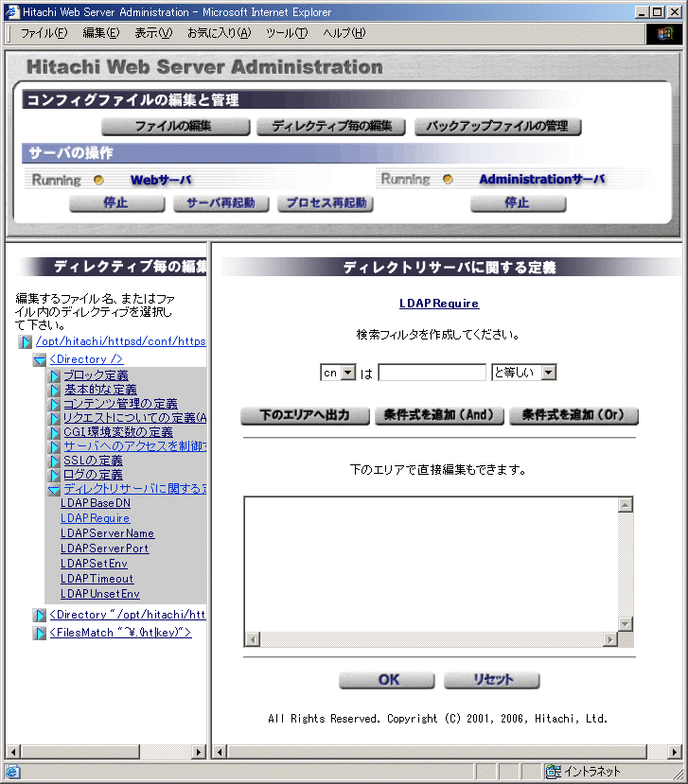Click 条件式を追加 (Or) button
The height and width of the screenshot is (784, 688).
coord(573,415)
